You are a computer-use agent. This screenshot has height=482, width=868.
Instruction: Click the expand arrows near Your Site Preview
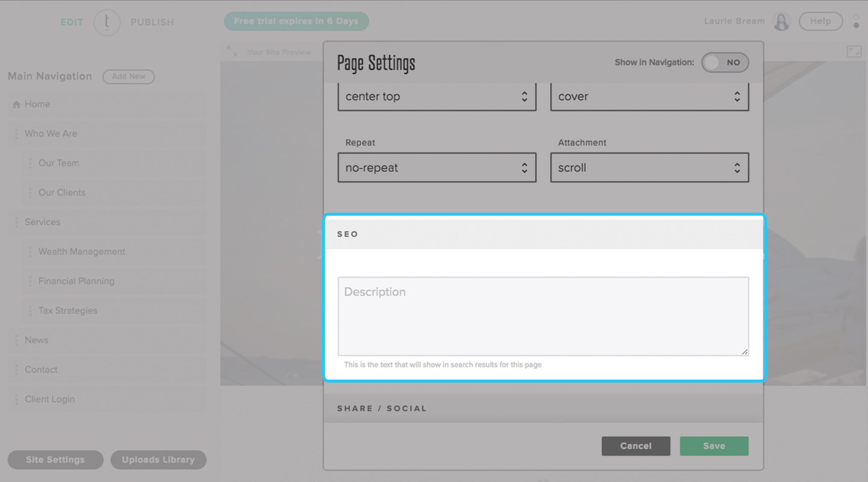pos(231,51)
